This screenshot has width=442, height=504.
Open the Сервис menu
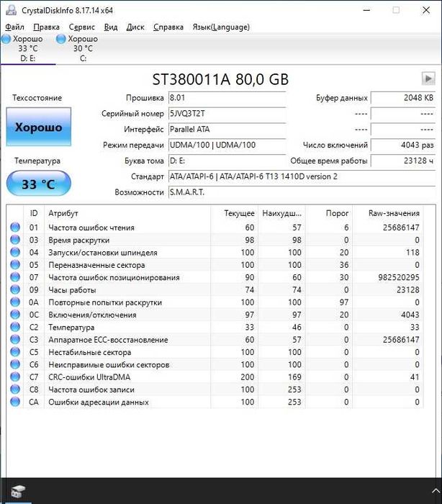pyautogui.click(x=81, y=27)
